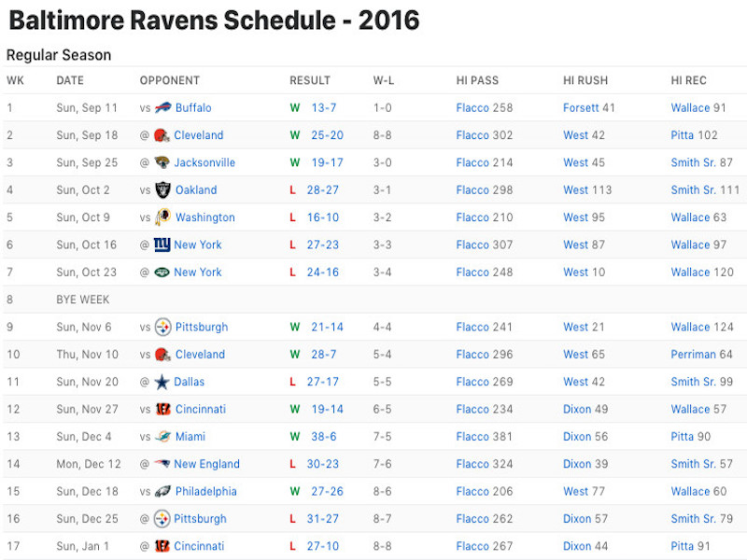Open Wallace link next to 91
The height and width of the screenshot is (560, 747).
click(x=690, y=107)
